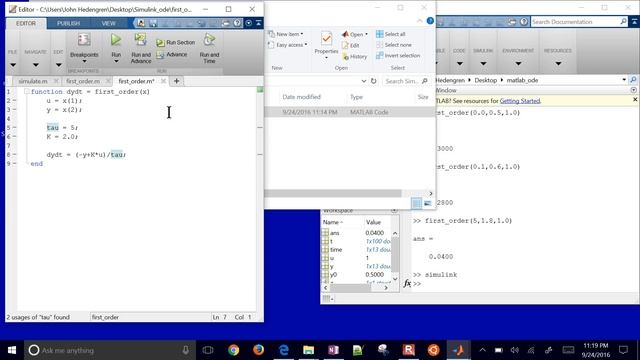
Task: Open the File Explorer address history dropdown
Action: [x=364, y=81]
